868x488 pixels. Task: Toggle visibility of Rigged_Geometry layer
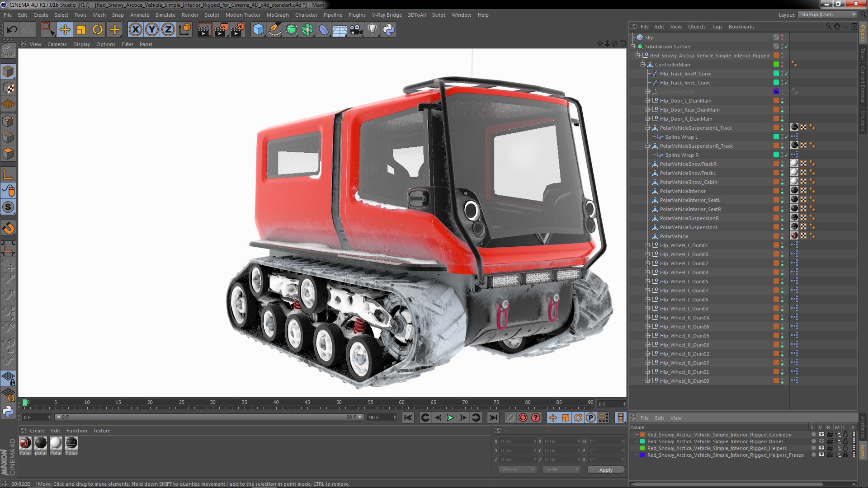click(x=821, y=435)
